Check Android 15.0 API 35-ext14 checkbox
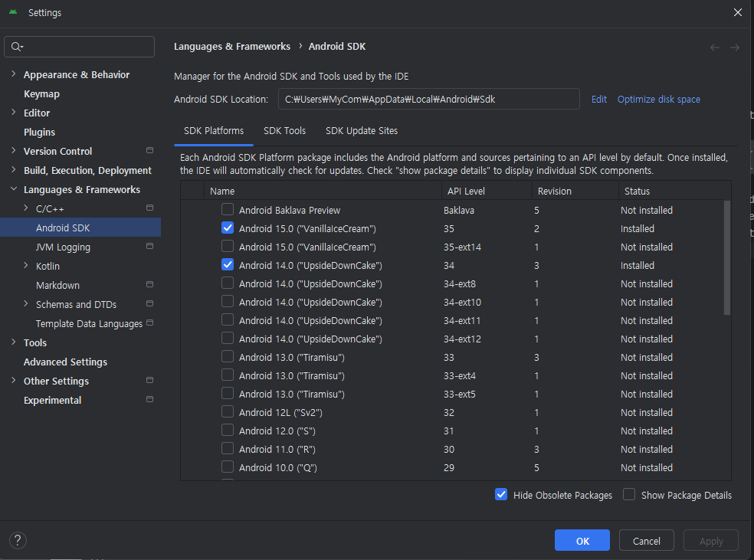The height and width of the screenshot is (560, 754). pos(228,246)
